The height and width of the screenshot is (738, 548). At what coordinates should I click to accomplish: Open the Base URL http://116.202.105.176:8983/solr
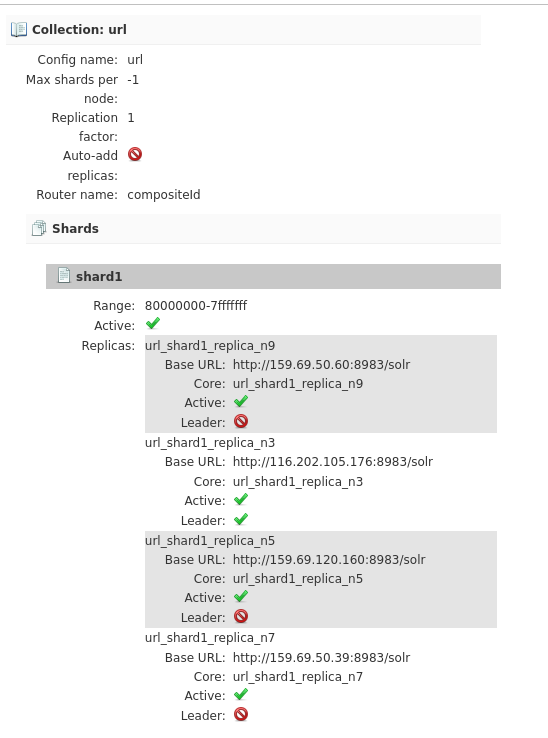(333, 462)
